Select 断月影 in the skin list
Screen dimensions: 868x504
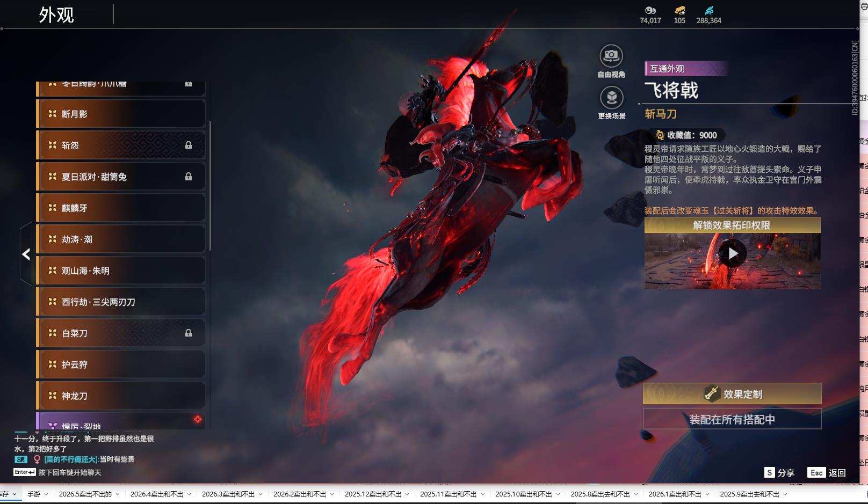121,114
